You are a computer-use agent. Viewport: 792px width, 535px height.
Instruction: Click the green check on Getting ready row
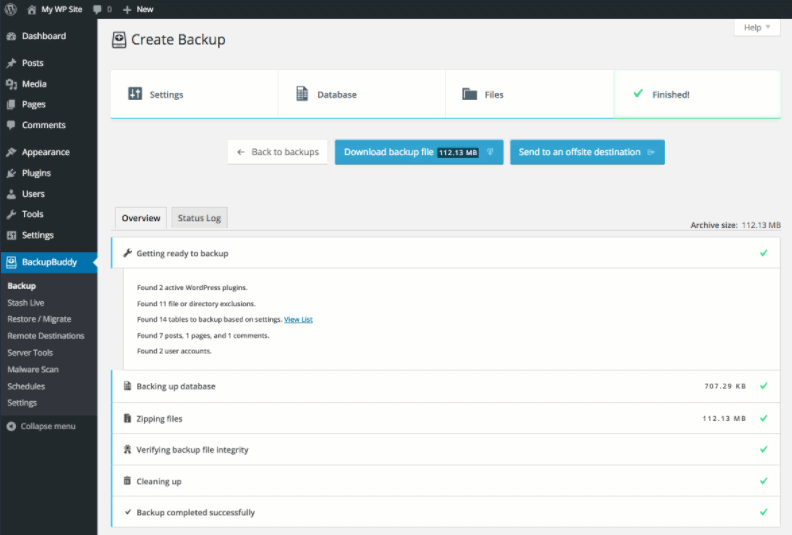764,253
